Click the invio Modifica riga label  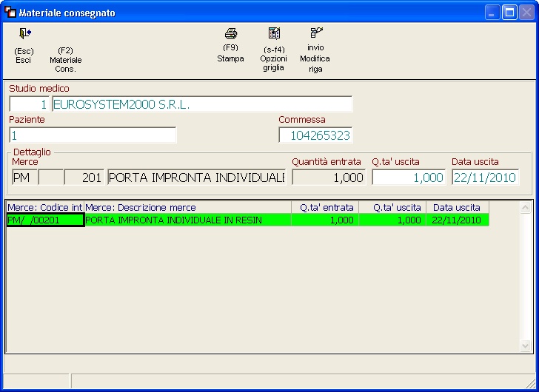coord(315,58)
